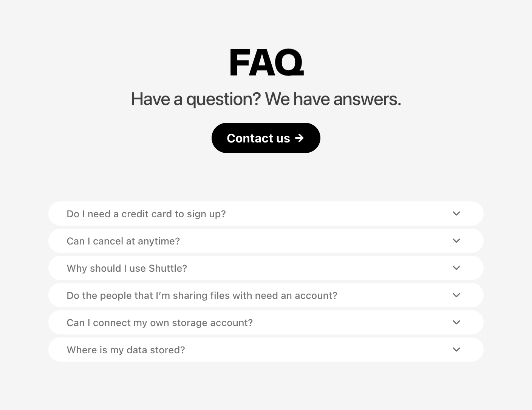
Task: Click the chevron on the sharing files question
Action: pos(456,295)
